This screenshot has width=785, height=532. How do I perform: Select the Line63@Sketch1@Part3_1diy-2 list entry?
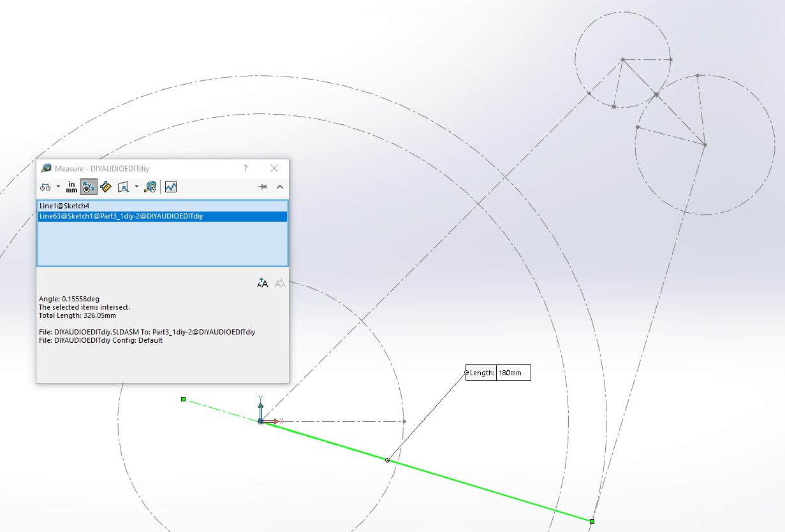[x=163, y=217]
